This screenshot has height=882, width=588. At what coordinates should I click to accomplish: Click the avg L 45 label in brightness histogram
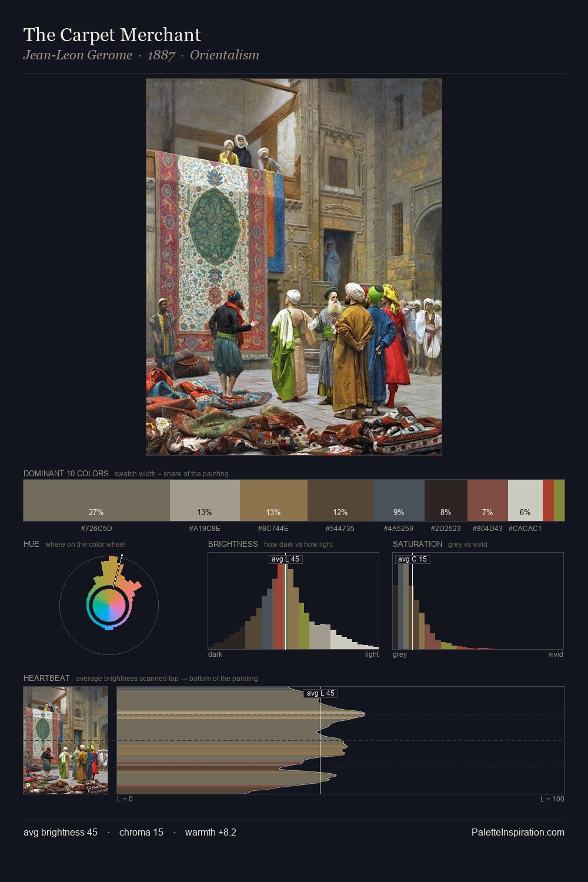click(x=285, y=559)
